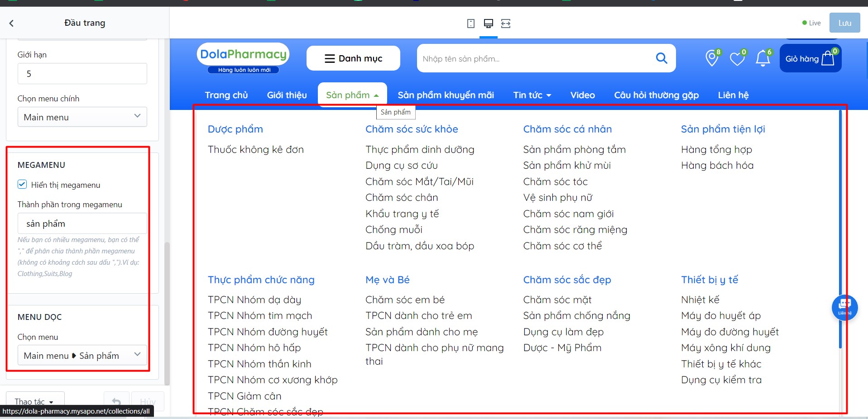The image size is (868, 419).
Task: Switch to mobile preview icon
Action: point(471,24)
